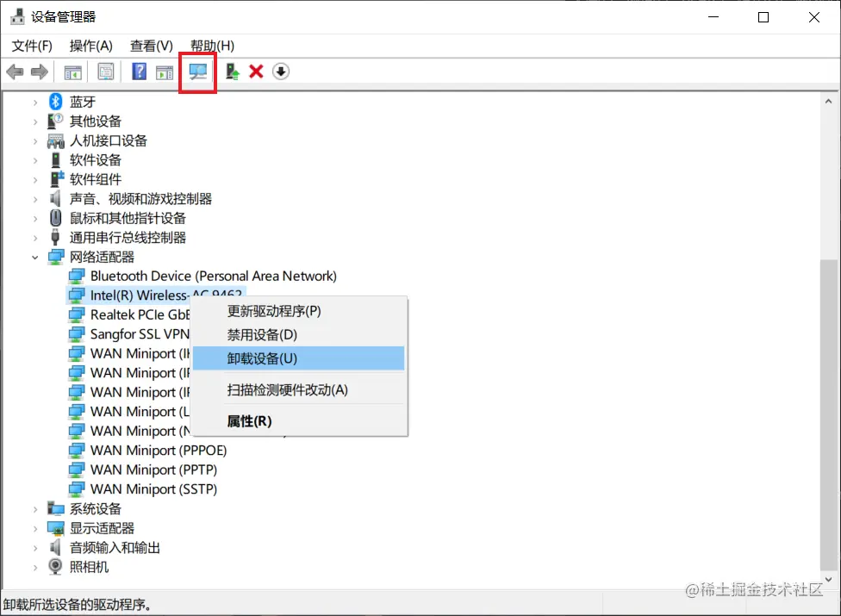Screen dimensions: 841x616
Task: Choose 属性(R) from context menu
Action: [x=298, y=420]
